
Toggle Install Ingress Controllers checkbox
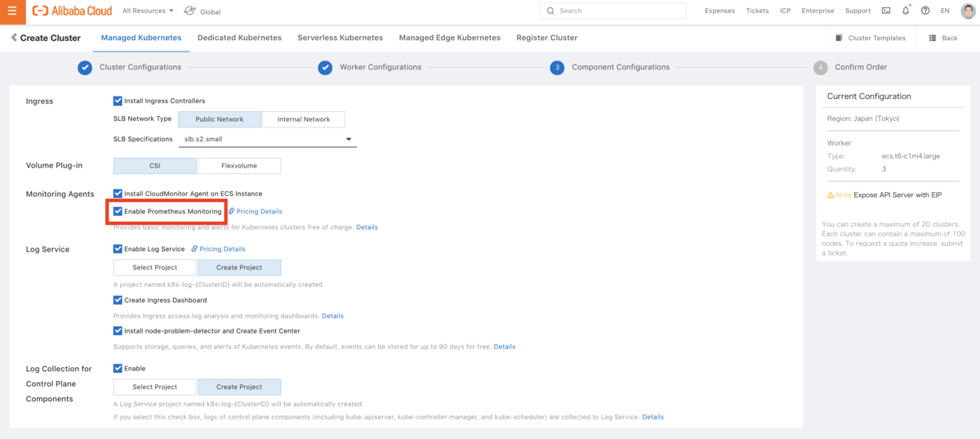tap(118, 101)
